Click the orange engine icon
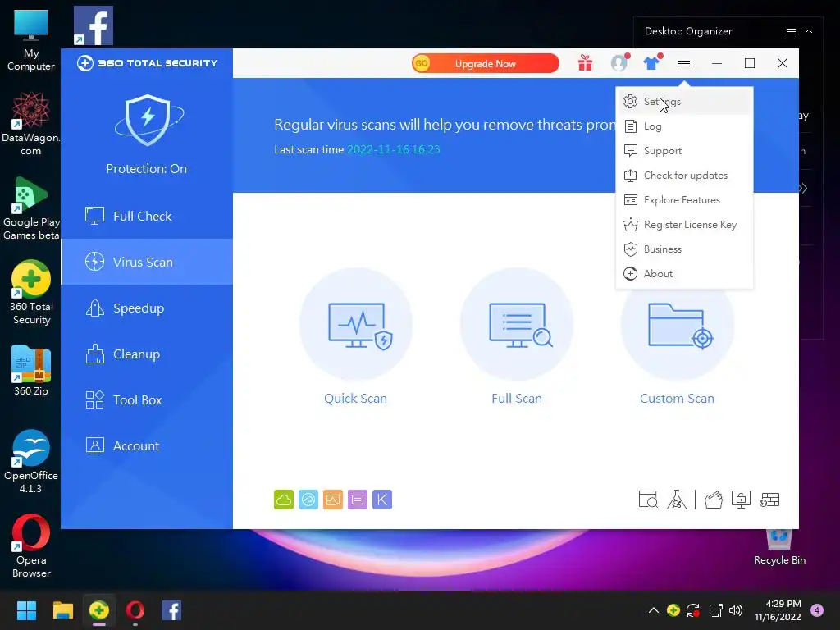The width and height of the screenshot is (840, 630). [x=333, y=500]
